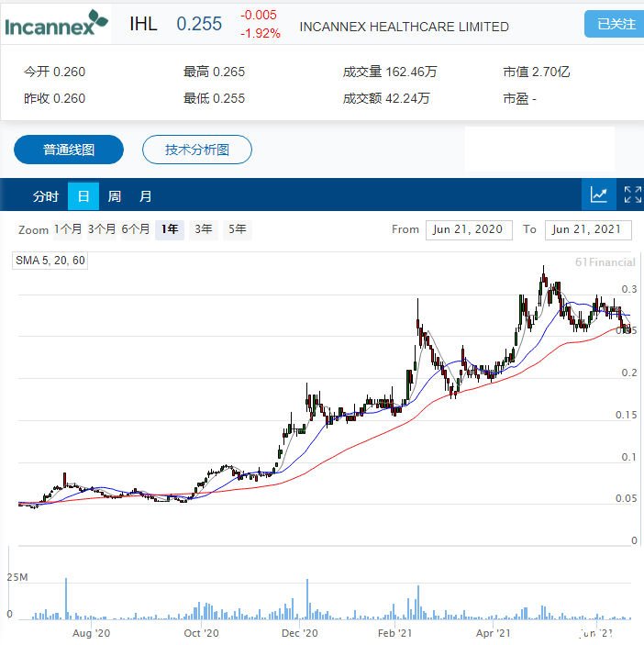Screen dimensions: 644x645
Task: Click the -1.92% change value
Action: click(x=261, y=33)
